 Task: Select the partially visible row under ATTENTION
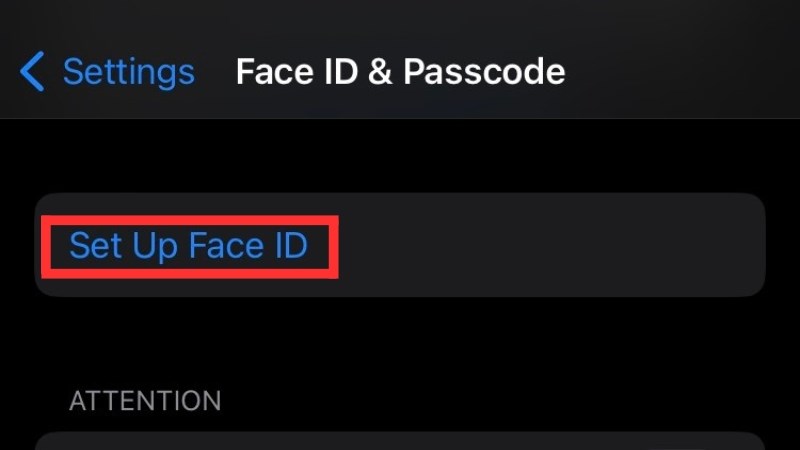[x=400, y=441]
